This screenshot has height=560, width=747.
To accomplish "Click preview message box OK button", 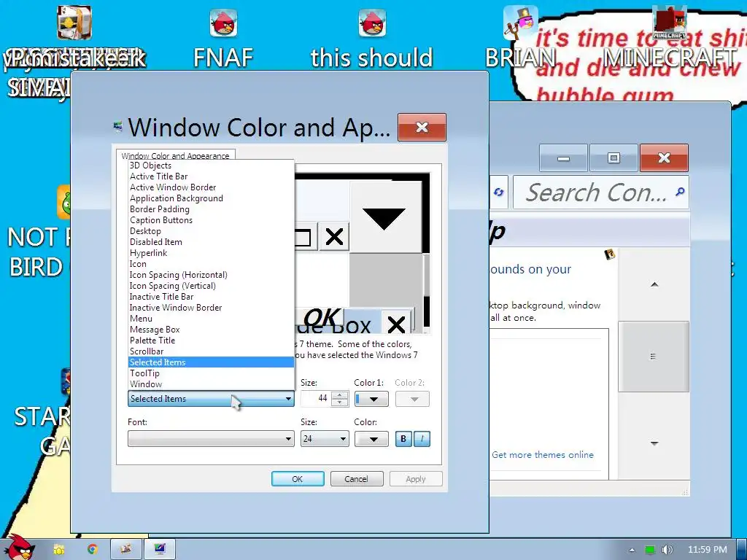I will pyautogui.click(x=320, y=318).
